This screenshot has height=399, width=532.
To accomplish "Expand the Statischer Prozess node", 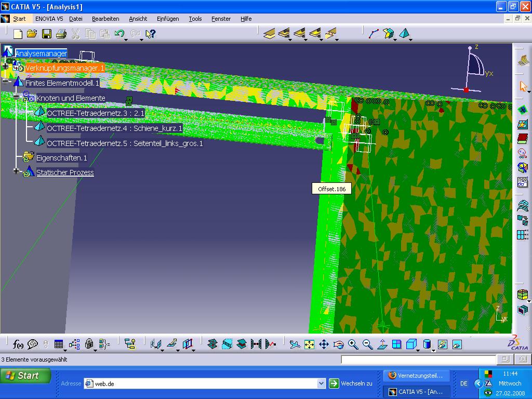I will 16,170.
